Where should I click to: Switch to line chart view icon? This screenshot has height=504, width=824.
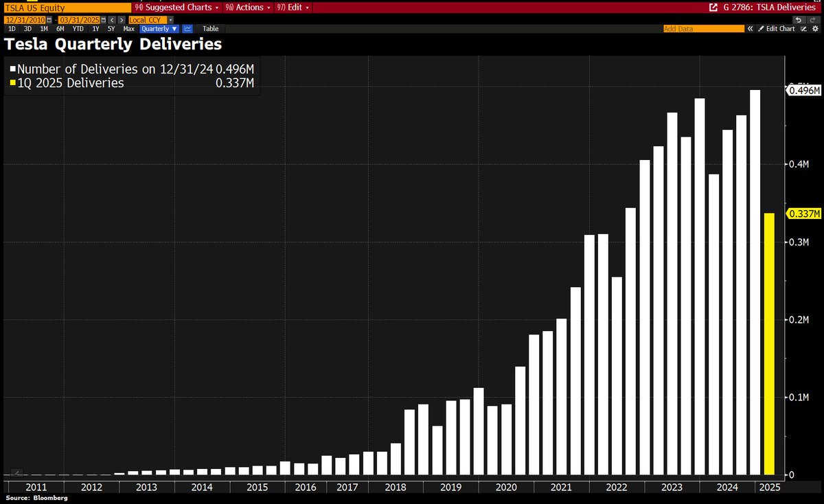pos(187,29)
